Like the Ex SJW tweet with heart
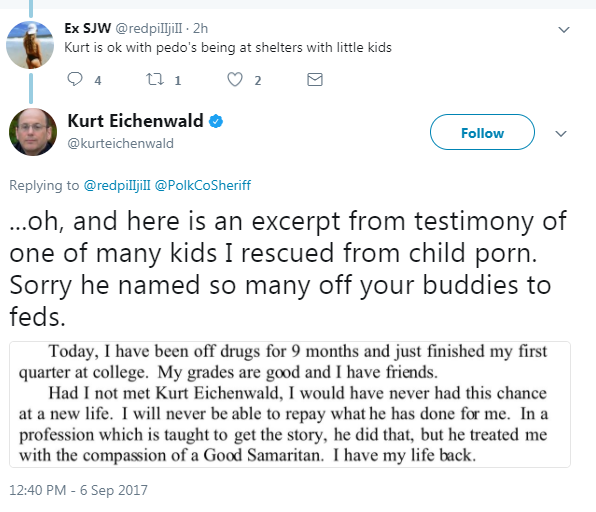This screenshot has height=512, width=596. click(235, 79)
